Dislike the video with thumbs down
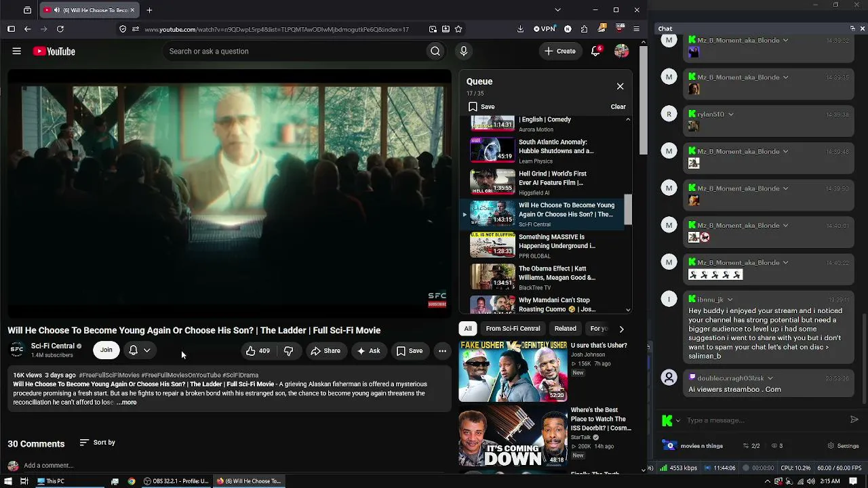This screenshot has height=488, width=868. [288, 350]
